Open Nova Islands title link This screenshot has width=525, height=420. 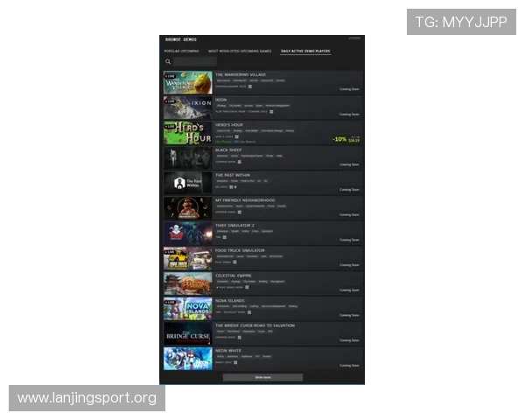point(229,301)
